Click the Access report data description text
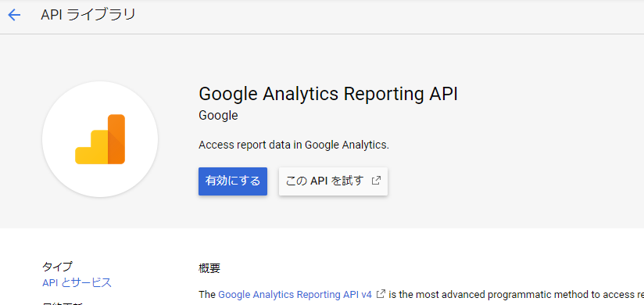The height and width of the screenshot is (305, 644). 294,145
